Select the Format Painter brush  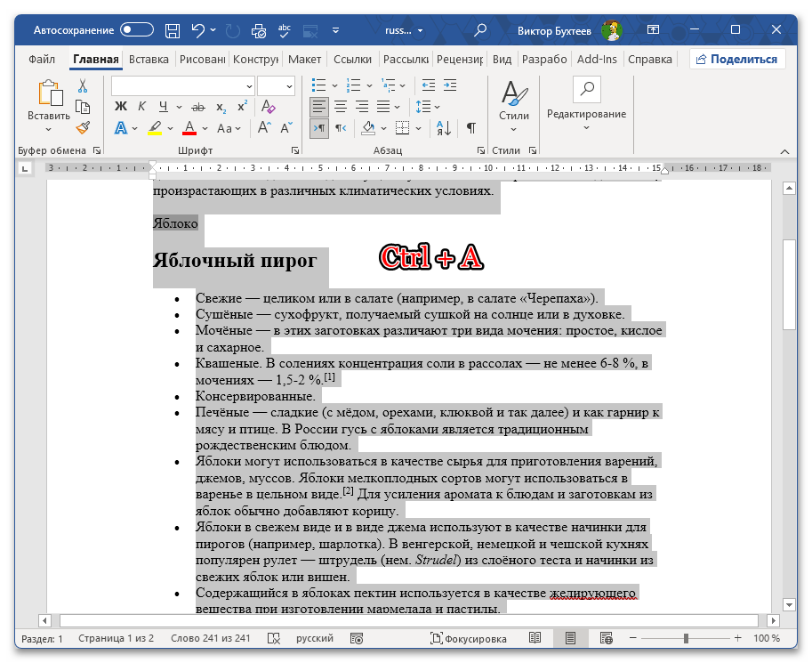tap(83, 127)
